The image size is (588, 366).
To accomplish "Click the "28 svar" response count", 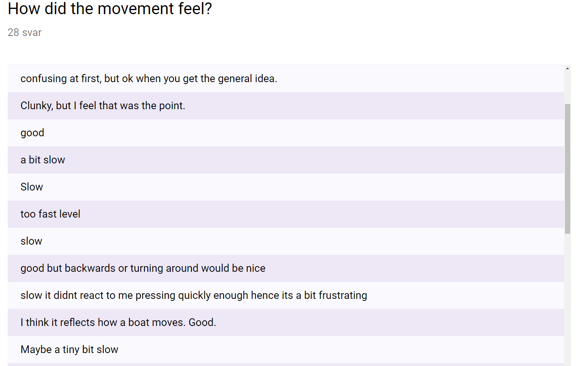I will click(x=25, y=33).
